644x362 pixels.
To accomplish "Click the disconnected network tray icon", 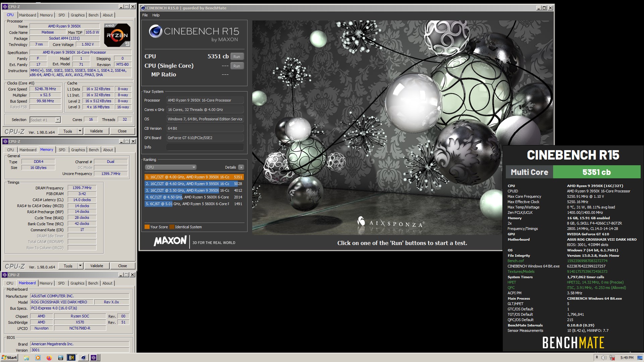I will (612, 358).
